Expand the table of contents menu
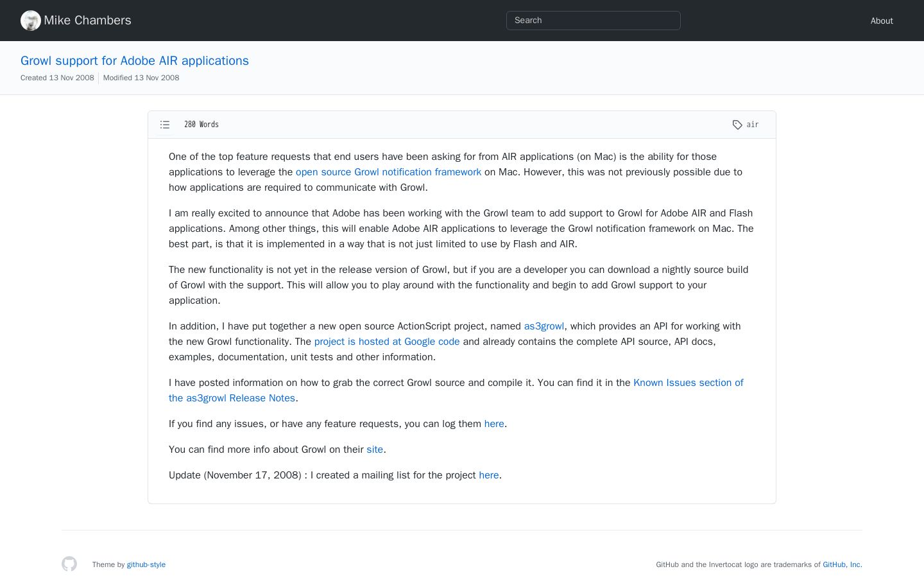This screenshot has height=578, width=924. click(165, 125)
